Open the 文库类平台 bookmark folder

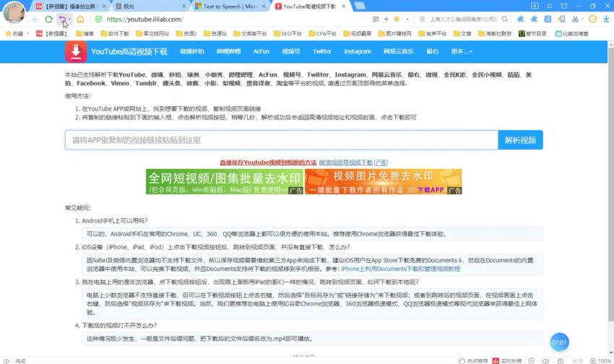pyautogui.click(x=250, y=34)
